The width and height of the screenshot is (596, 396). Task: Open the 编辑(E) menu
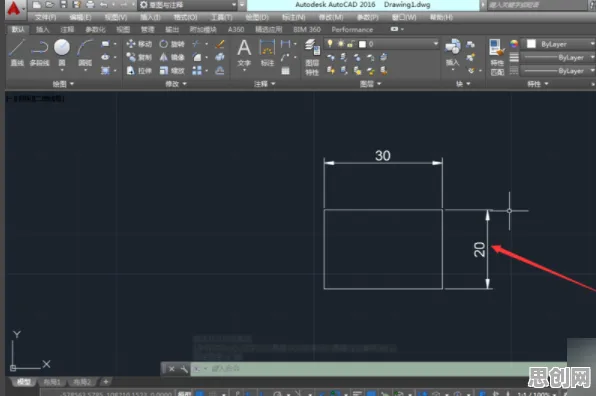tap(80, 17)
